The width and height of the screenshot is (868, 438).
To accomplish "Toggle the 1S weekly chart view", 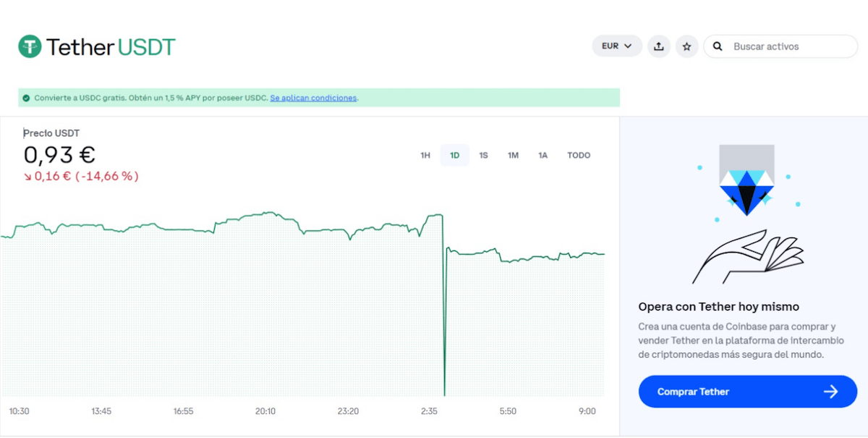I will pos(483,155).
